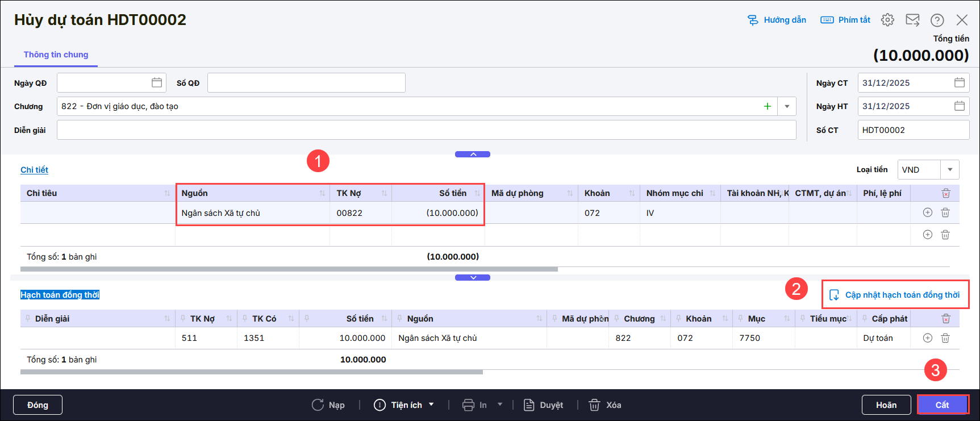Expand the Chương dropdown list
Screen dimensions: 980x421
pos(787,106)
